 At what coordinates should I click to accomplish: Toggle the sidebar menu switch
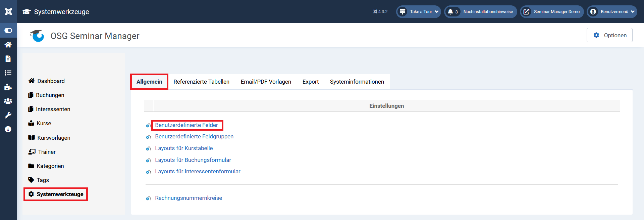[8, 31]
